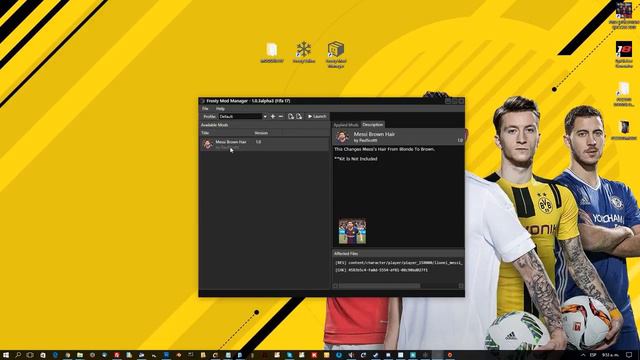Image resolution: width=640 pixels, height=360 pixels.
Task: Click the white document shortcut below FIFA 18 icon
Action: click(623, 94)
